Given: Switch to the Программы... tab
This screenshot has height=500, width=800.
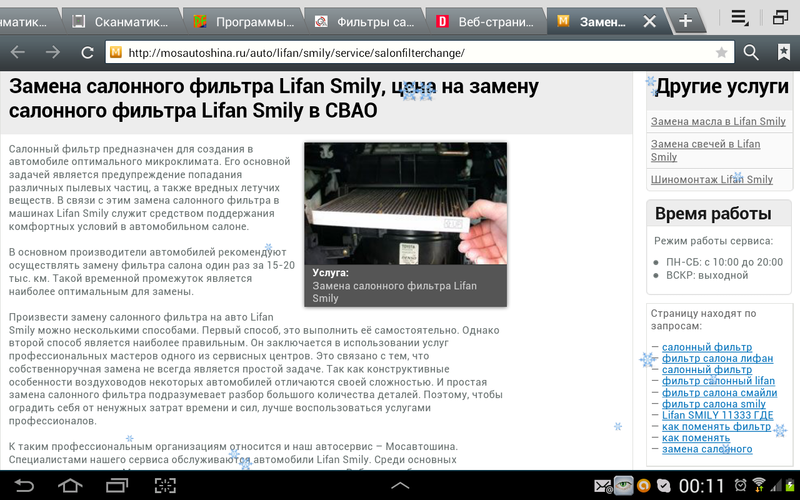Looking at the screenshot, I should point(243,21).
